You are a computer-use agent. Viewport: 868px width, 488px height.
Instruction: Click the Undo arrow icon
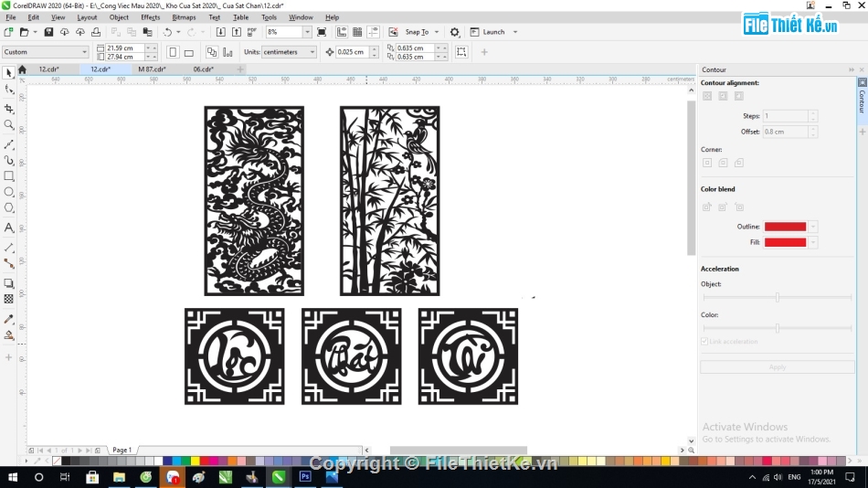pos(167,32)
